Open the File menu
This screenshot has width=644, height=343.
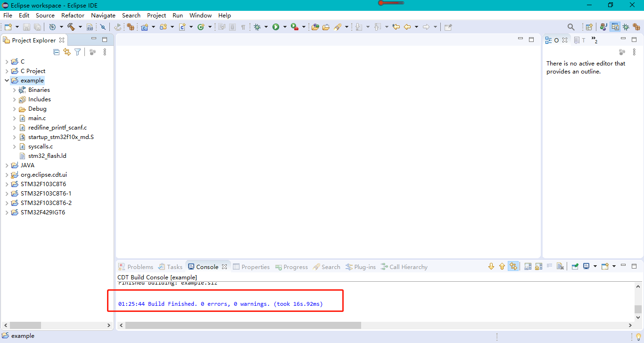8,15
